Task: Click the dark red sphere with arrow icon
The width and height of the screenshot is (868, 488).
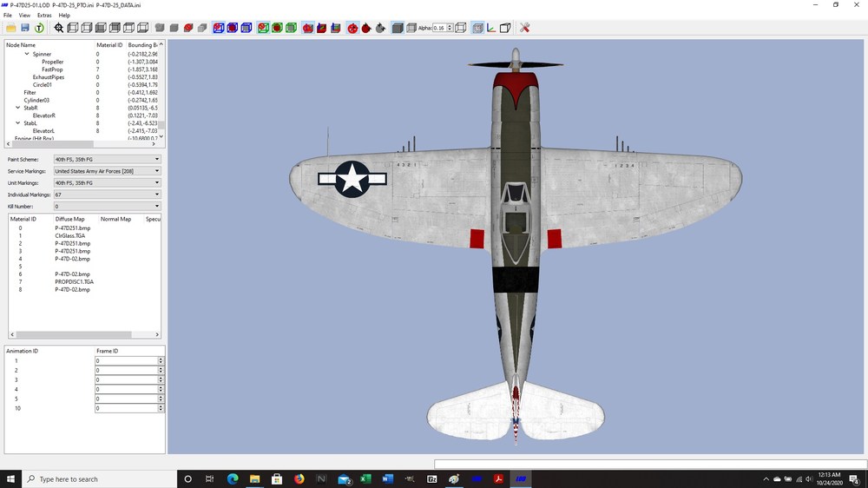Action: 366,28
